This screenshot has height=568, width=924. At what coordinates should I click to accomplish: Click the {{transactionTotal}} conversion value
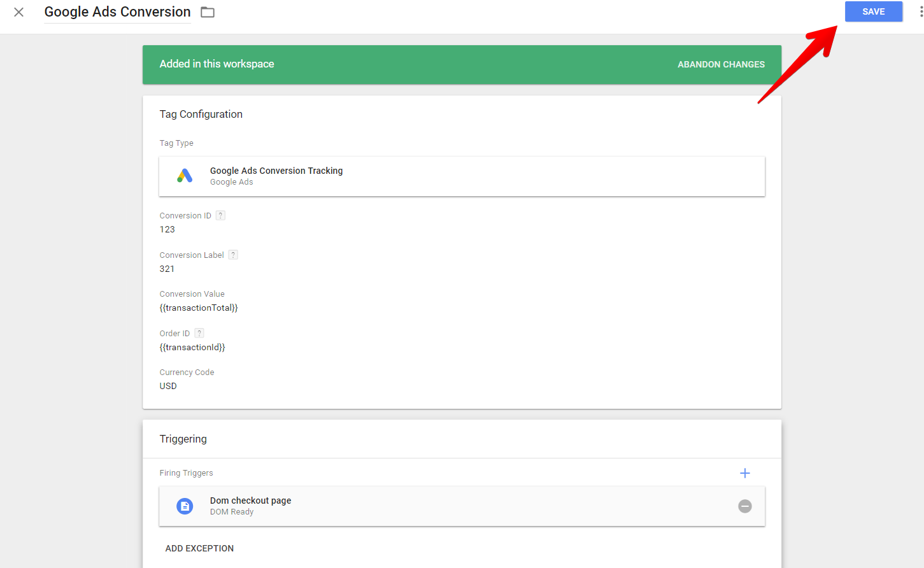click(x=199, y=308)
